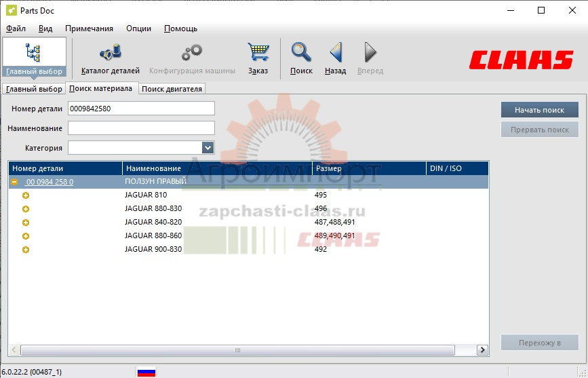Expand the JAGUAR 900-830 row
Image resolution: width=588 pixels, height=378 pixels.
point(26,250)
